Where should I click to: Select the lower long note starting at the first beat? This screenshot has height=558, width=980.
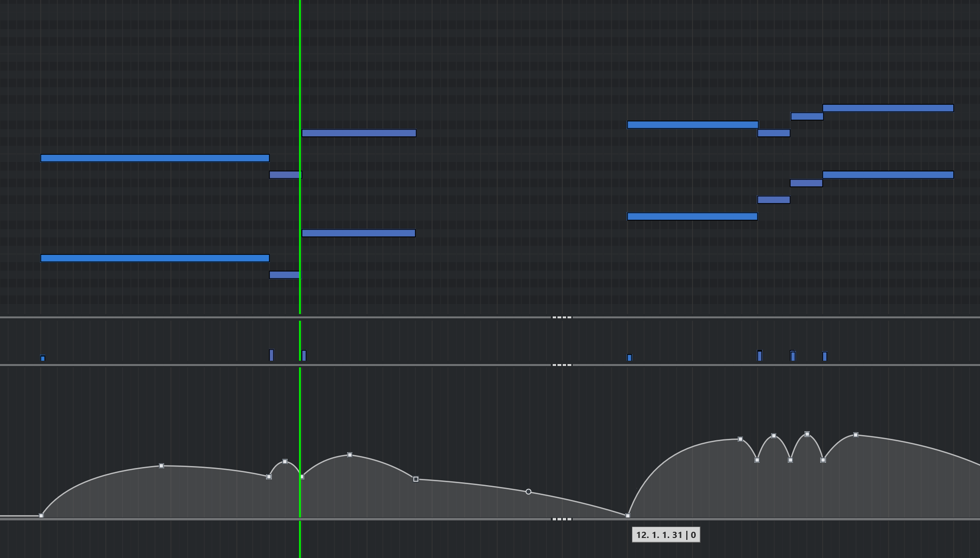click(155, 258)
